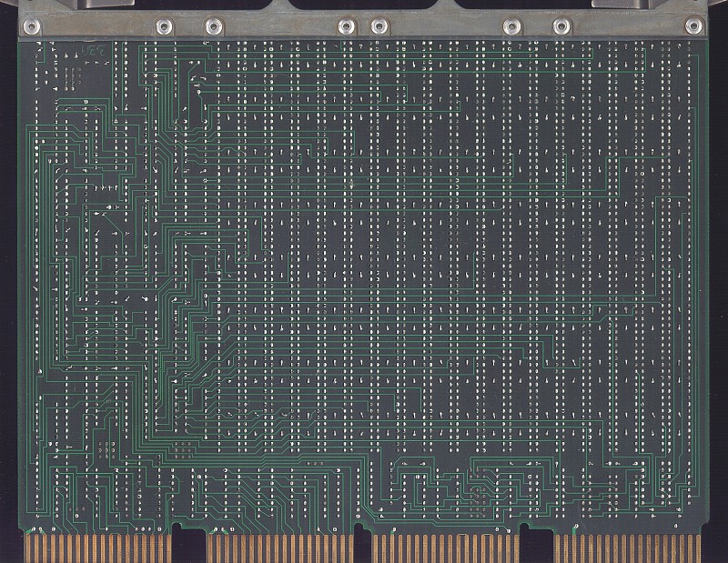Click the sixth rivet from the left on the metal bar
This screenshot has height=563, width=728.
click(512, 26)
